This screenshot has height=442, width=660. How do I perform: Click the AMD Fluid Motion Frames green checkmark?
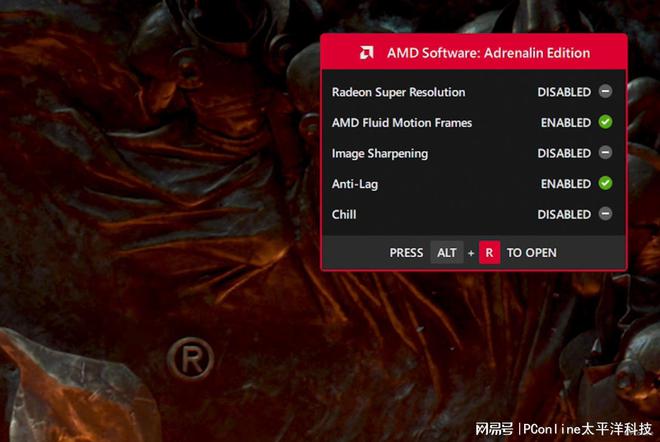[x=605, y=122]
